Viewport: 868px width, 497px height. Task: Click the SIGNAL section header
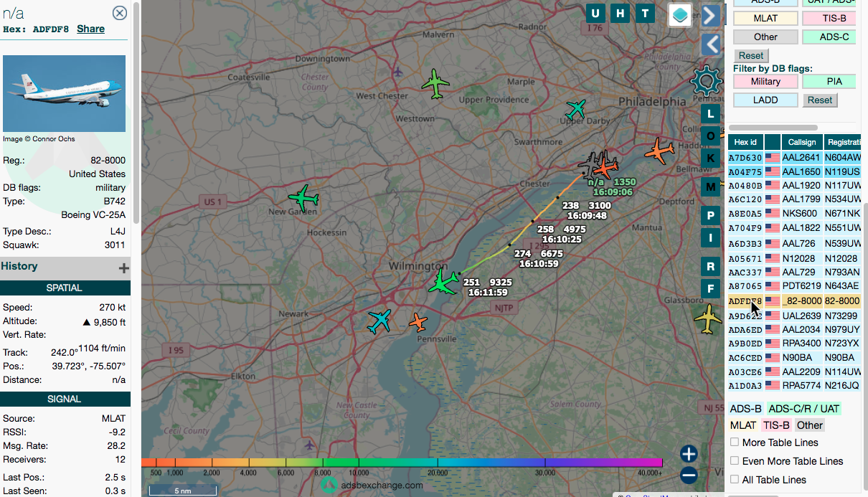click(65, 399)
